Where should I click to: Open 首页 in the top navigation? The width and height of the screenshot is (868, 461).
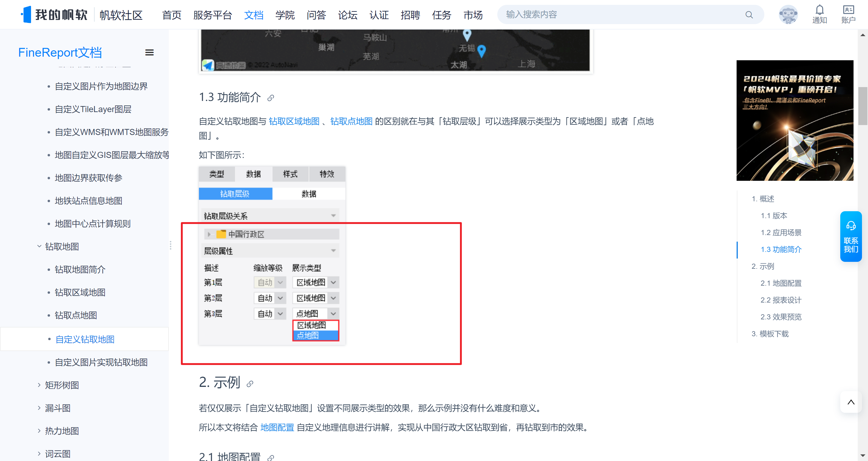[171, 15]
